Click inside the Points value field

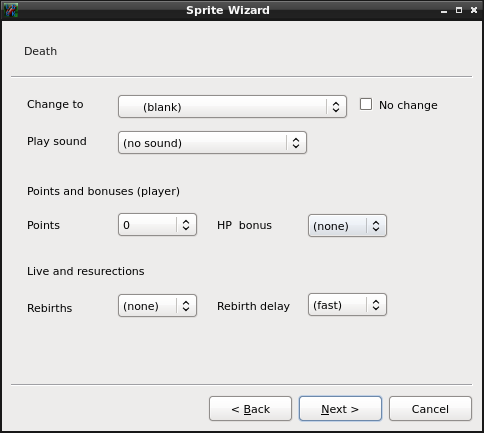pyautogui.click(x=147, y=225)
